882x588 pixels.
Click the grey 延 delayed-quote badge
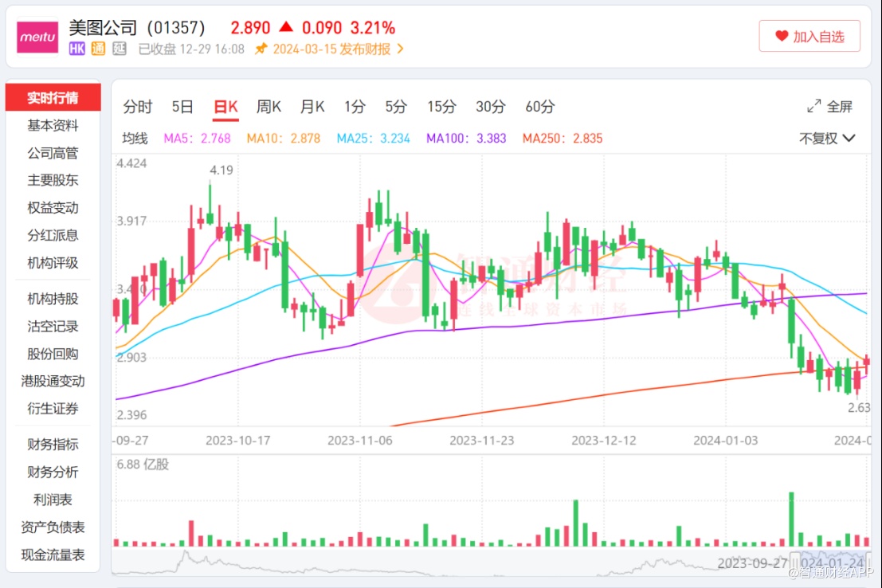119,49
